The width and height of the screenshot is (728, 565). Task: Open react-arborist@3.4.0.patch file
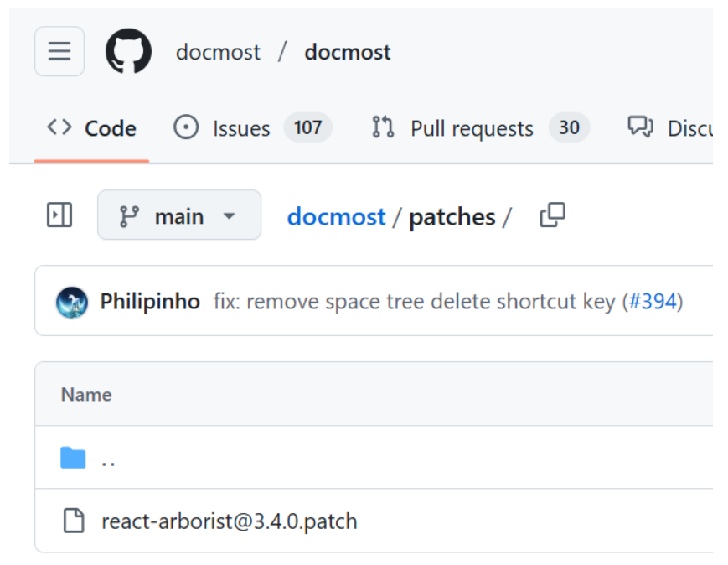tap(230, 521)
